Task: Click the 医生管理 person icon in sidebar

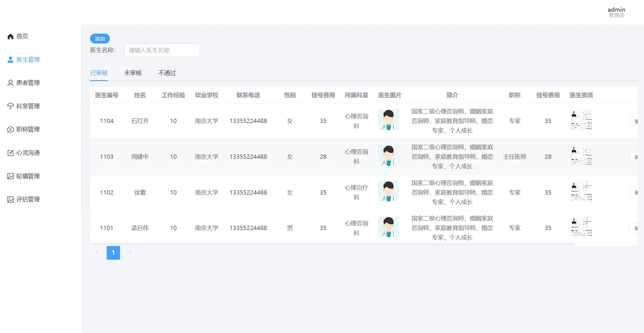Action: point(10,60)
